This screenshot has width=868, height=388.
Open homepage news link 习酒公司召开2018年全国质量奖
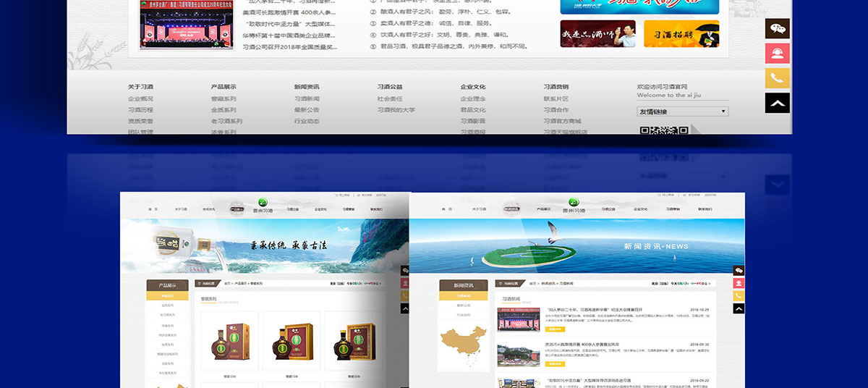tap(289, 46)
